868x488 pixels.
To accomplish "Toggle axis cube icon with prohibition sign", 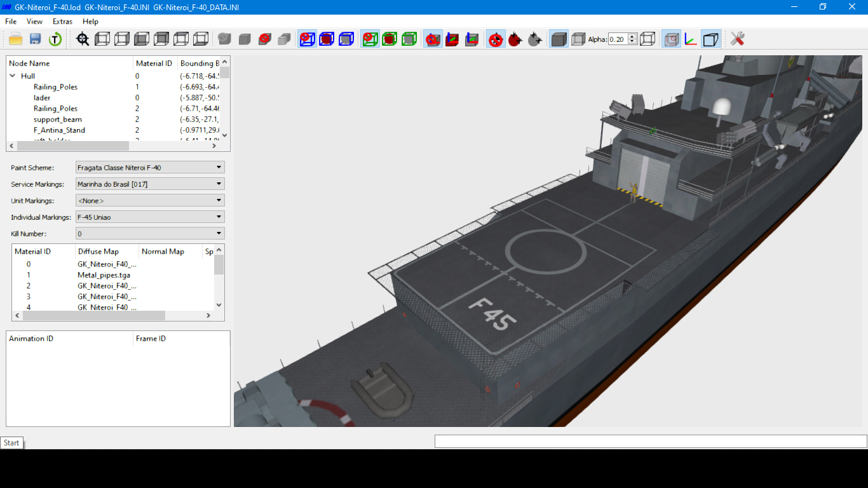I will (x=433, y=39).
